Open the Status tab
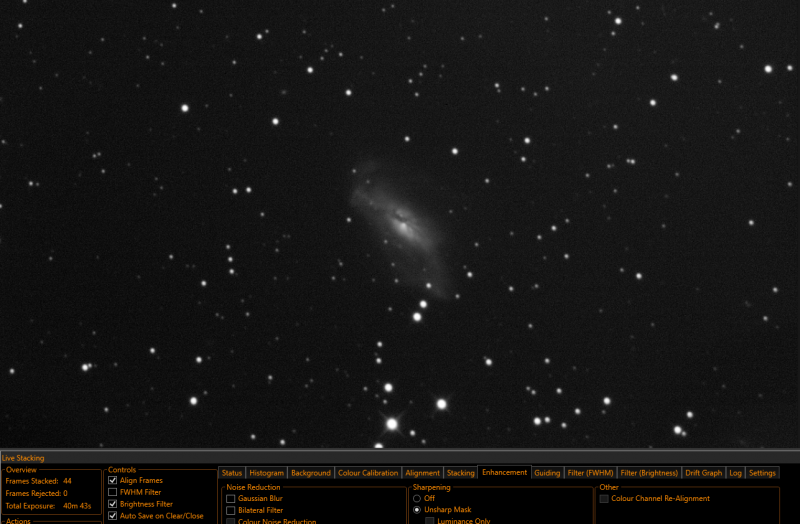Screen dimensions: 800x524 coord(232,473)
